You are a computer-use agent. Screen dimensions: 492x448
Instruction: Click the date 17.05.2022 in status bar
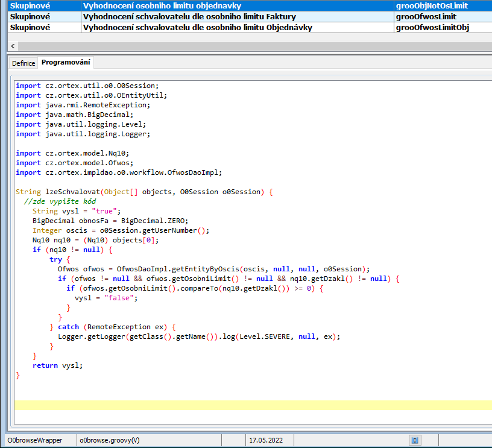(x=265, y=441)
